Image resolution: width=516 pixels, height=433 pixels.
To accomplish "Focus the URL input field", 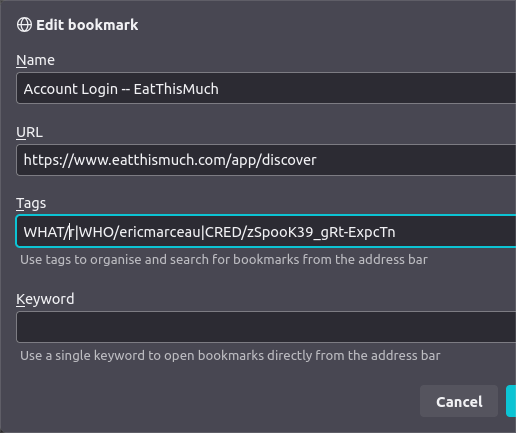I will (x=266, y=160).
